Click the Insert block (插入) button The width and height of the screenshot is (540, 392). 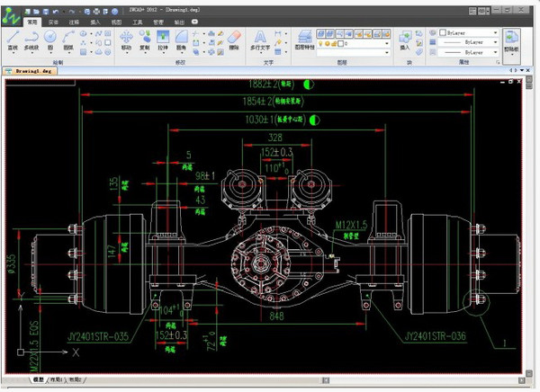405,39
